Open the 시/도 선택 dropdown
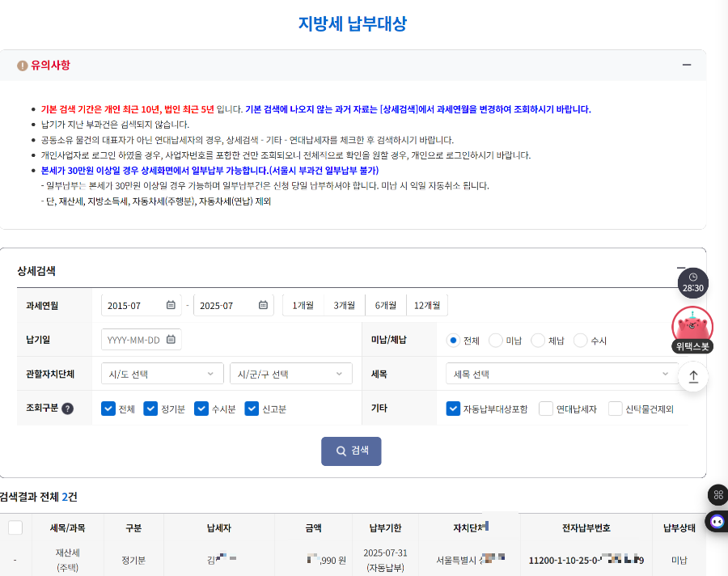The image size is (728, 576). tap(162, 374)
